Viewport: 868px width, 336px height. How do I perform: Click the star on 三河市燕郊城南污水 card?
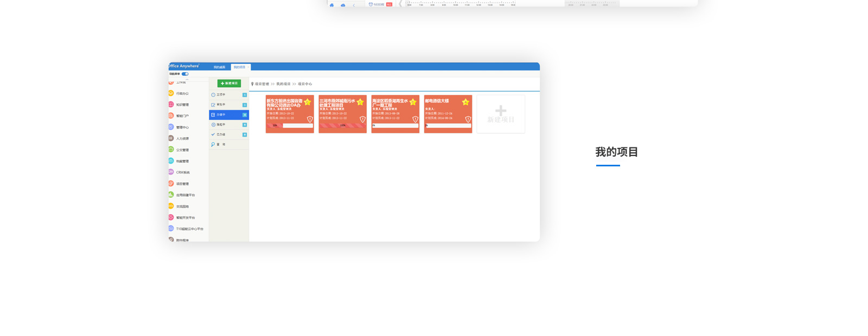360,102
